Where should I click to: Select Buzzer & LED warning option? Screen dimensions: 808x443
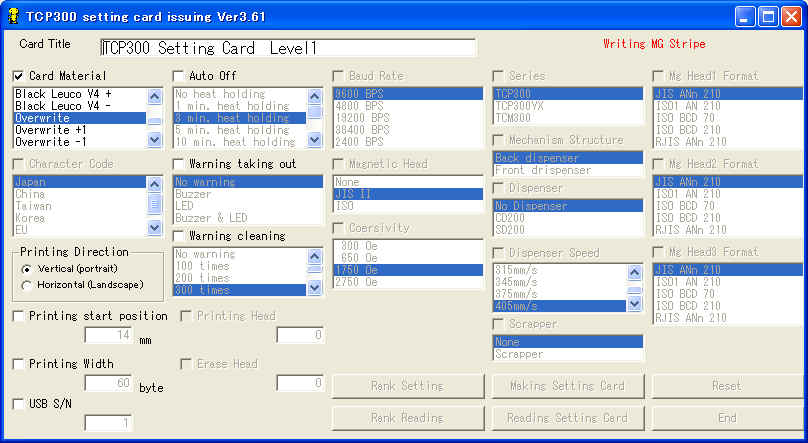tap(248, 218)
